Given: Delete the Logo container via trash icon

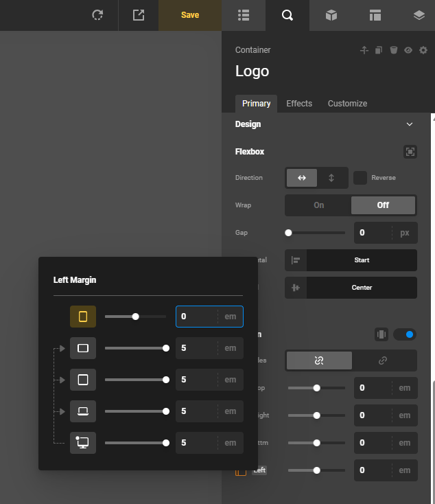Looking at the screenshot, I should pyautogui.click(x=394, y=50).
